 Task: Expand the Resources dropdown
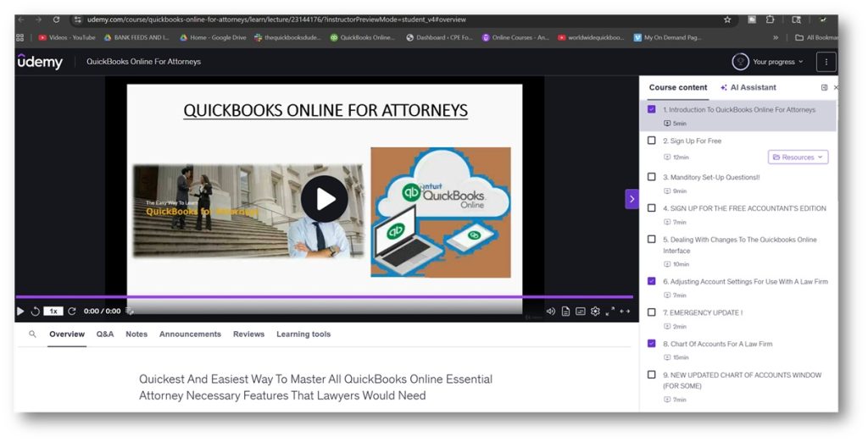[798, 157]
